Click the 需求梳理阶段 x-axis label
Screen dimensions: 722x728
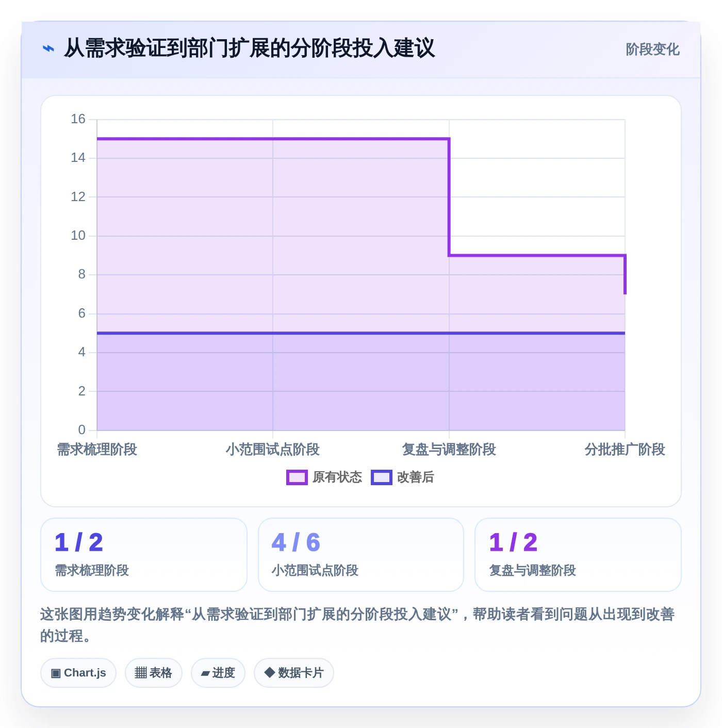pyautogui.click(x=97, y=450)
